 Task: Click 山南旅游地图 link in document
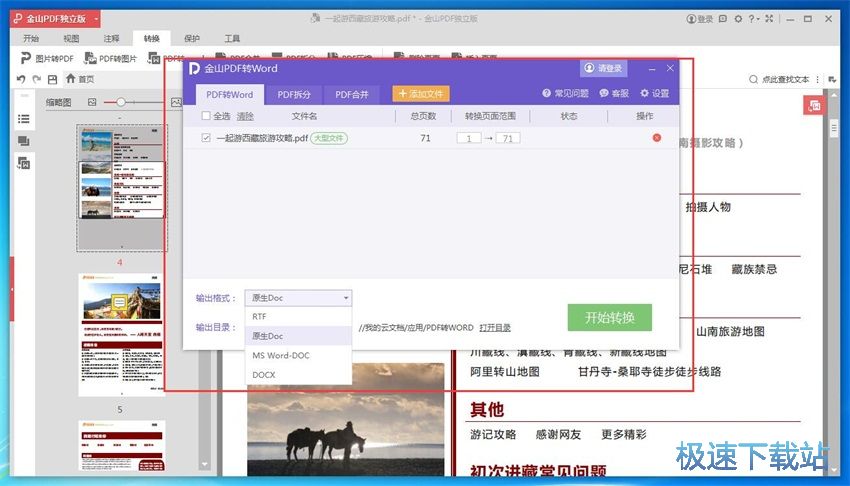[x=730, y=332]
